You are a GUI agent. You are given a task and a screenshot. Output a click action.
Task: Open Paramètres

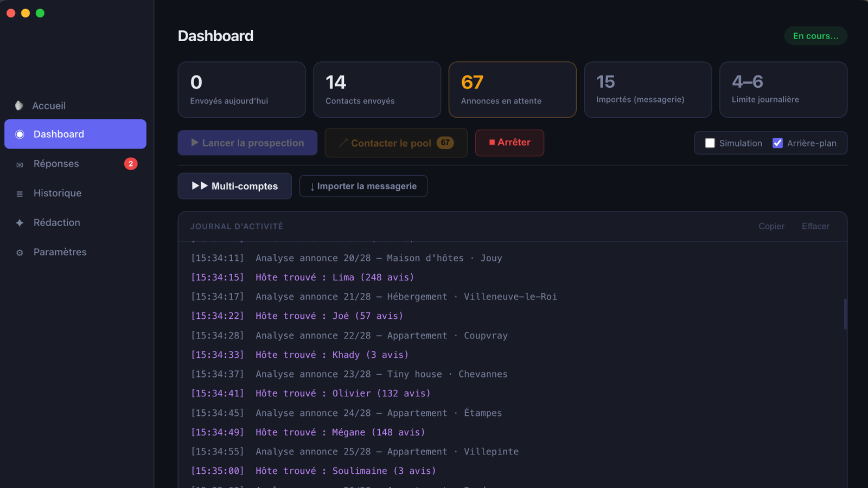pyautogui.click(x=75, y=252)
